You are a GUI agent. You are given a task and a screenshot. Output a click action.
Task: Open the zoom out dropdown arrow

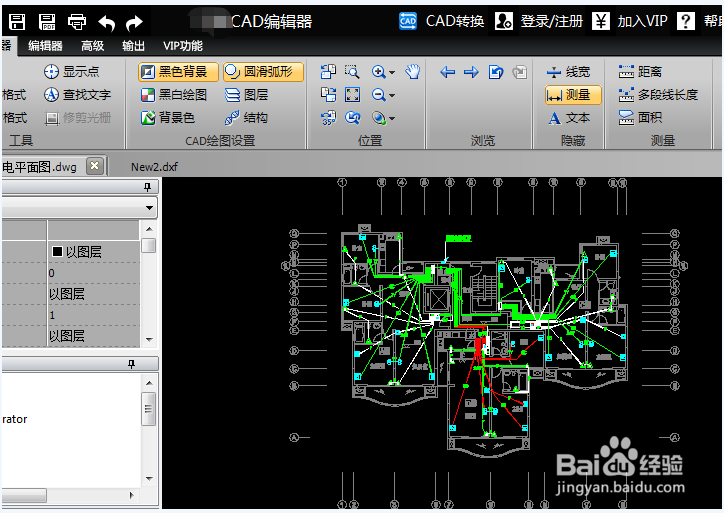pyautogui.click(x=392, y=96)
